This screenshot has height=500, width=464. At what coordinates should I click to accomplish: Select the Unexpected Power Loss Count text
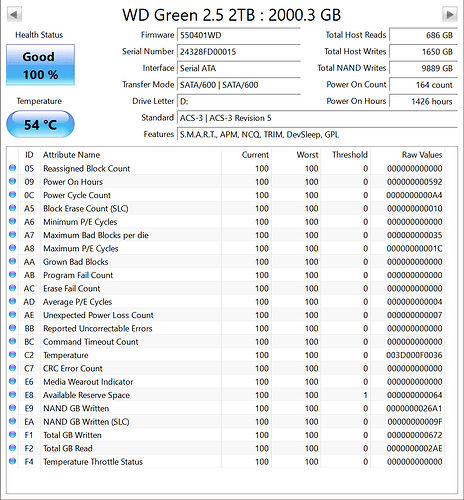pyautogui.click(x=98, y=315)
